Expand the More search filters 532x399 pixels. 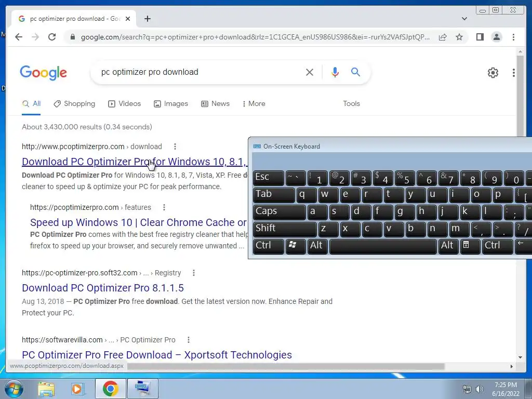pos(254,104)
